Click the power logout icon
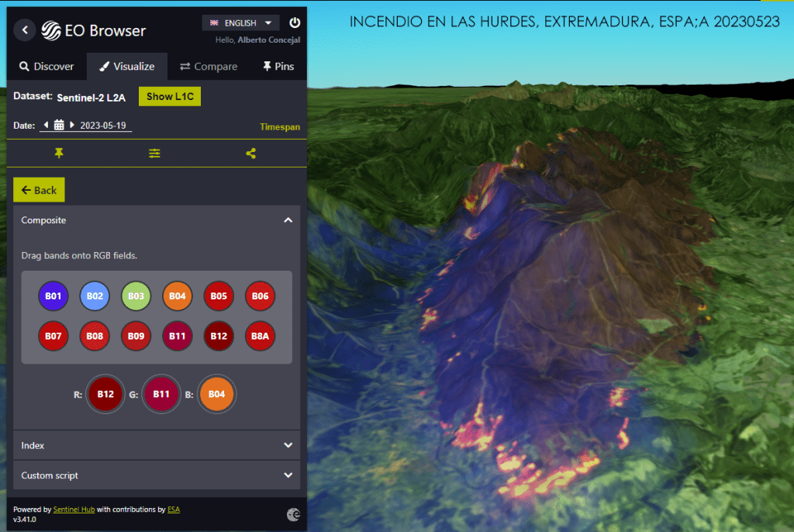Image resolution: width=794 pixels, height=532 pixels. [295, 23]
